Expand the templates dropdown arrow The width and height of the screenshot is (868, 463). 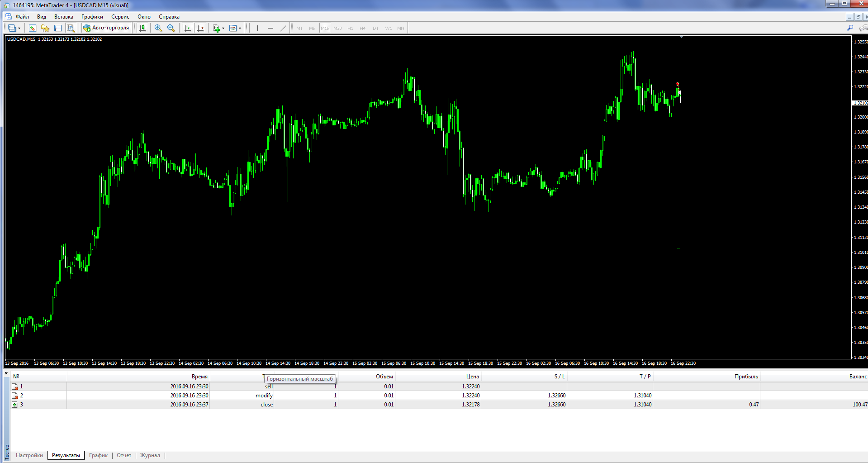tap(240, 28)
